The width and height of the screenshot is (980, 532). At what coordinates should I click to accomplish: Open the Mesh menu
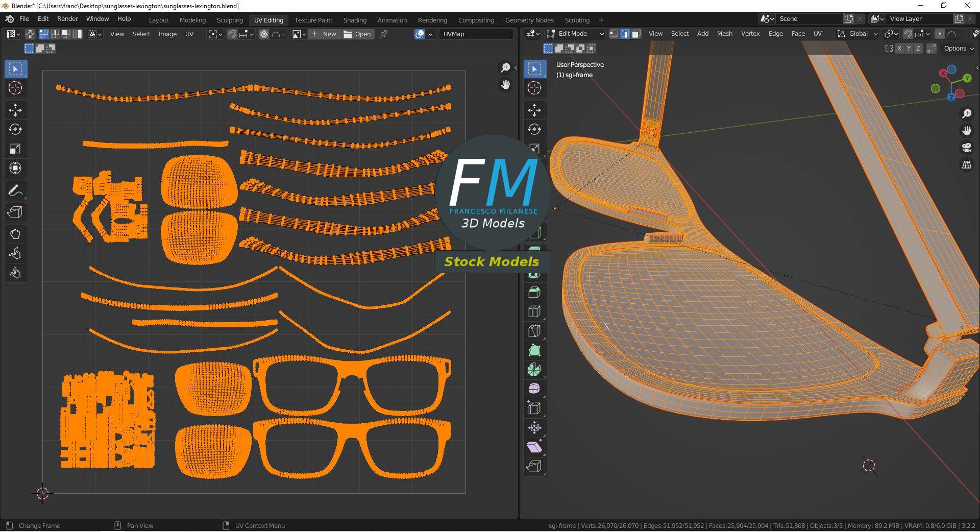click(x=724, y=34)
